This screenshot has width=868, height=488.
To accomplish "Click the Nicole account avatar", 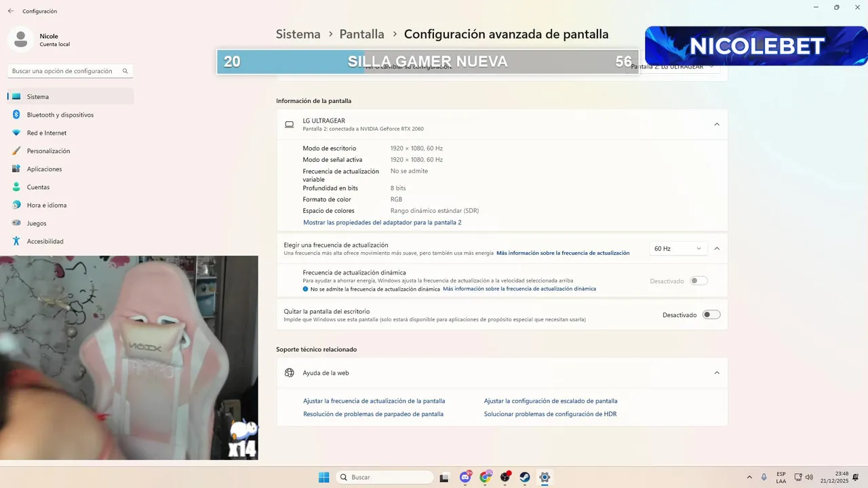I will 21,39.
